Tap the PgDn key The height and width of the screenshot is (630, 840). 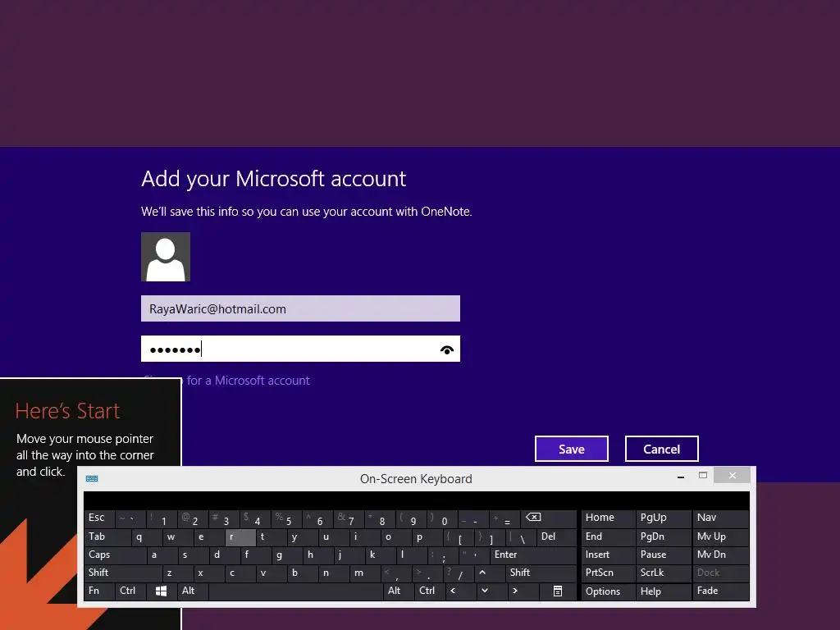(x=664, y=536)
